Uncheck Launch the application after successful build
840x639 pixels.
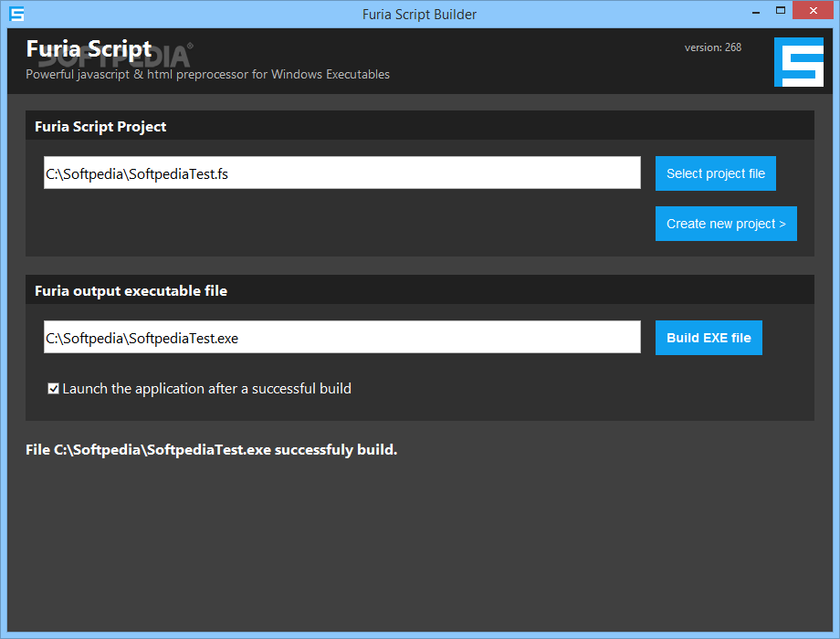point(53,388)
